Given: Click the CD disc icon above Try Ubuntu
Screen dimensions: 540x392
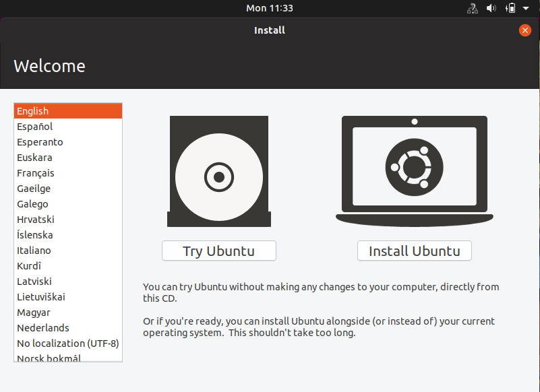Looking at the screenshot, I should click(218, 171).
